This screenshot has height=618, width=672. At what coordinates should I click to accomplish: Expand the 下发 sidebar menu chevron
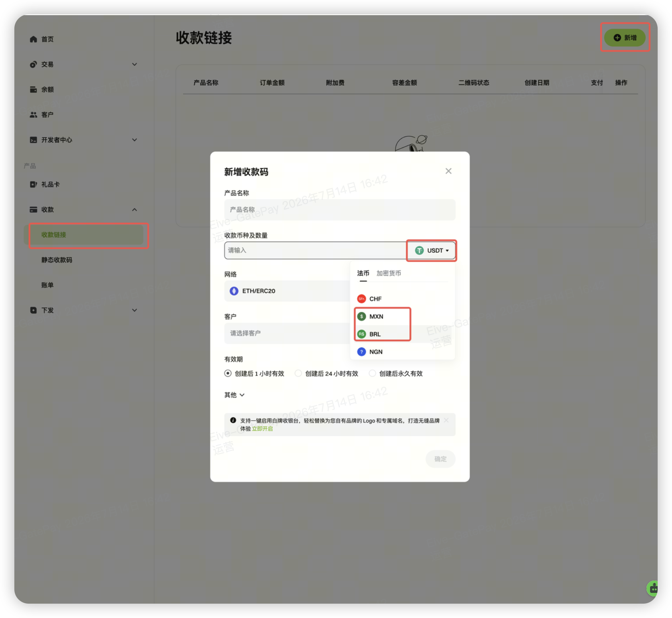(x=135, y=310)
